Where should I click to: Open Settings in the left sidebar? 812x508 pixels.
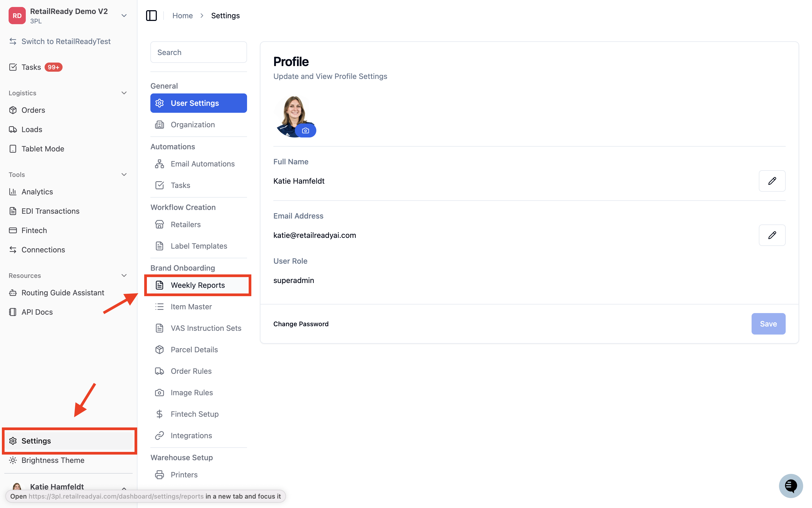tap(68, 441)
